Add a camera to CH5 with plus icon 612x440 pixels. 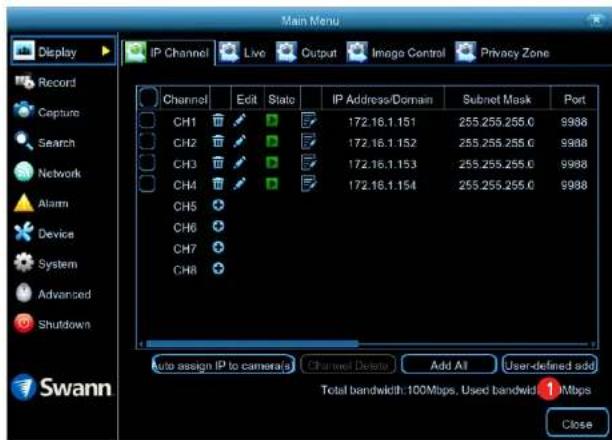point(218,205)
